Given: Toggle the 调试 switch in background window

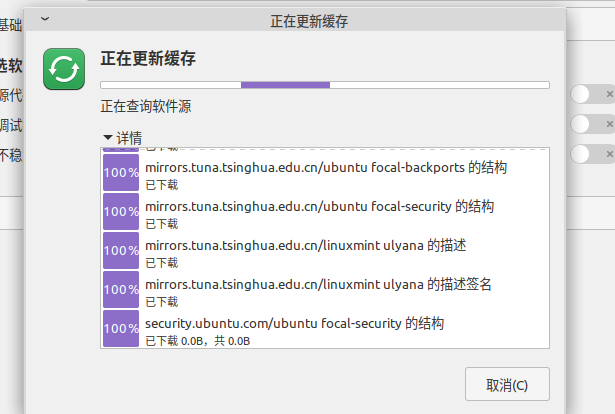Looking at the screenshot, I should pos(592,124).
